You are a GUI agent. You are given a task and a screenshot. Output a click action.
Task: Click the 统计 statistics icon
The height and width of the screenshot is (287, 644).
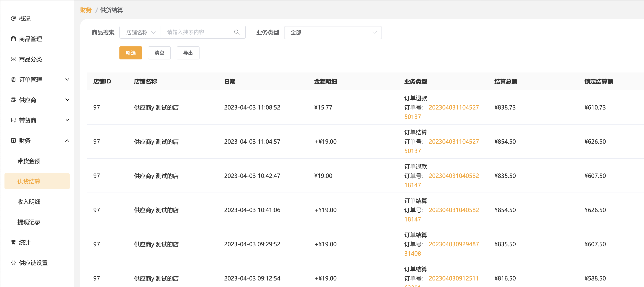coord(13,242)
